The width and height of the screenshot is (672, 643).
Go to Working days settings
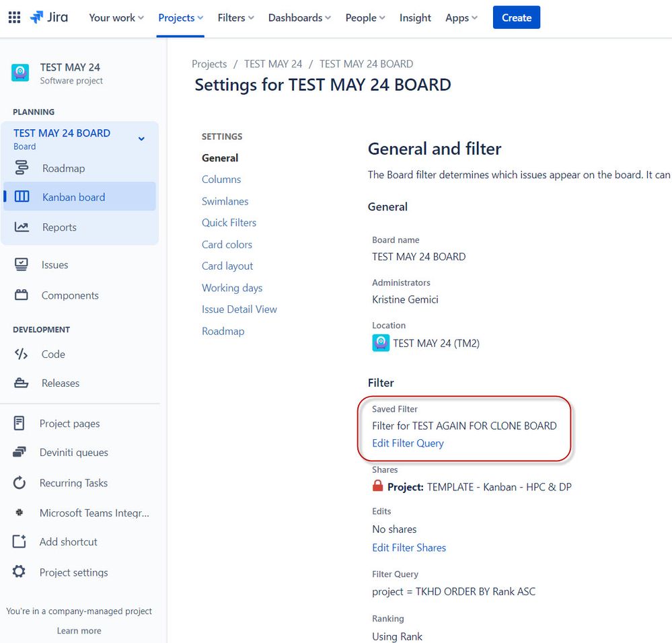[232, 288]
